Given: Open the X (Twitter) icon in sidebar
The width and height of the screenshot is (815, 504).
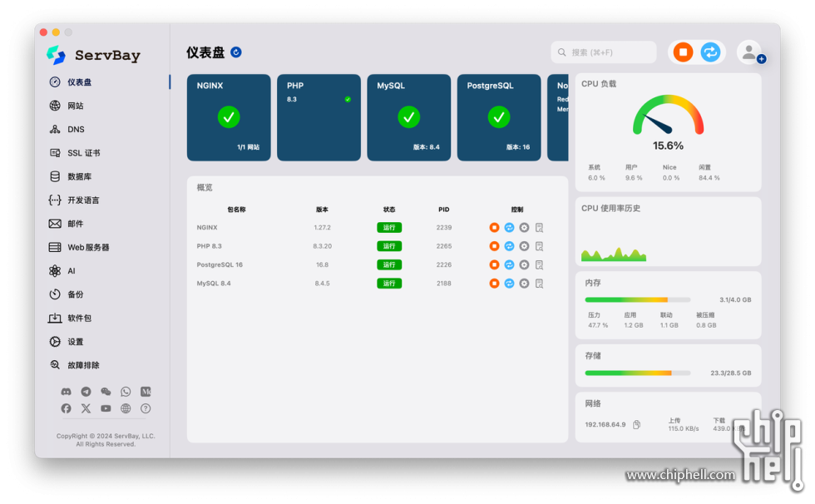Looking at the screenshot, I should pyautogui.click(x=86, y=409).
